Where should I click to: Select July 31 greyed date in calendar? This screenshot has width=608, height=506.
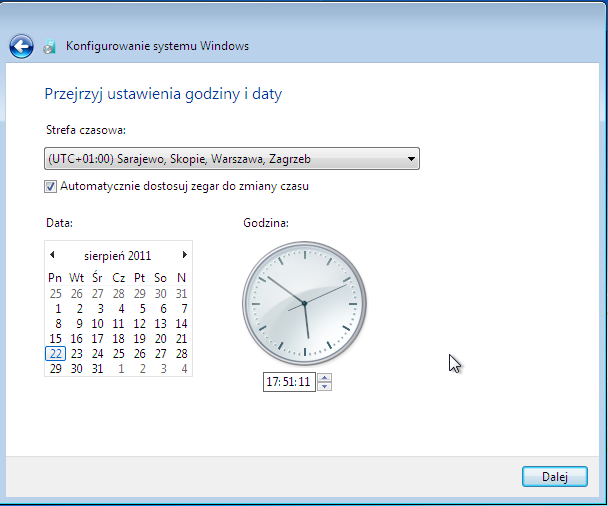[x=181, y=294]
